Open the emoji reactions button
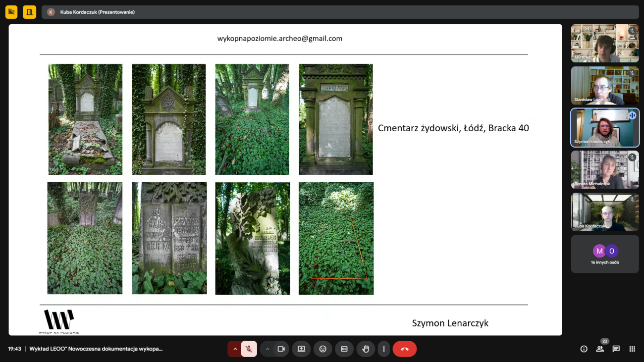Image resolution: width=644 pixels, height=362 pixels. point(322,349)
